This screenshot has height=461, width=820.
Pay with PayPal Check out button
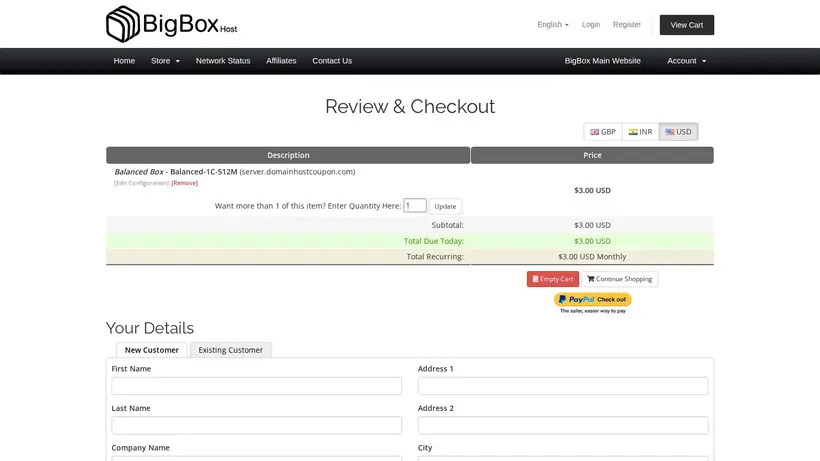[593, 299]
